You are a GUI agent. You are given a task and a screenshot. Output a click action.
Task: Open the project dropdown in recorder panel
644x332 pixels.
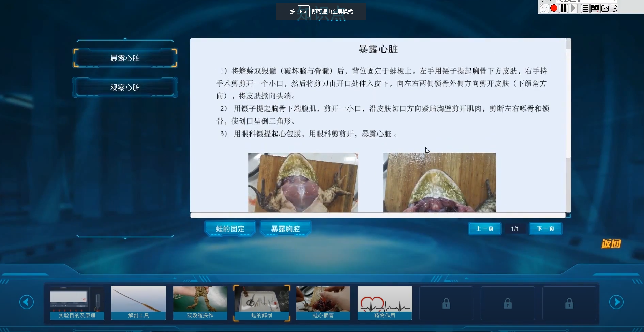tap(586, 1)
